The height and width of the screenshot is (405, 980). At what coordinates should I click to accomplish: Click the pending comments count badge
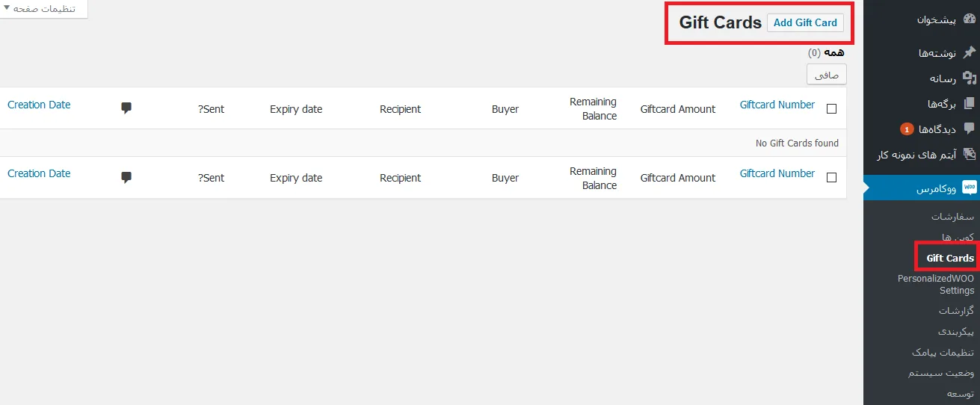tap(907, 129)
